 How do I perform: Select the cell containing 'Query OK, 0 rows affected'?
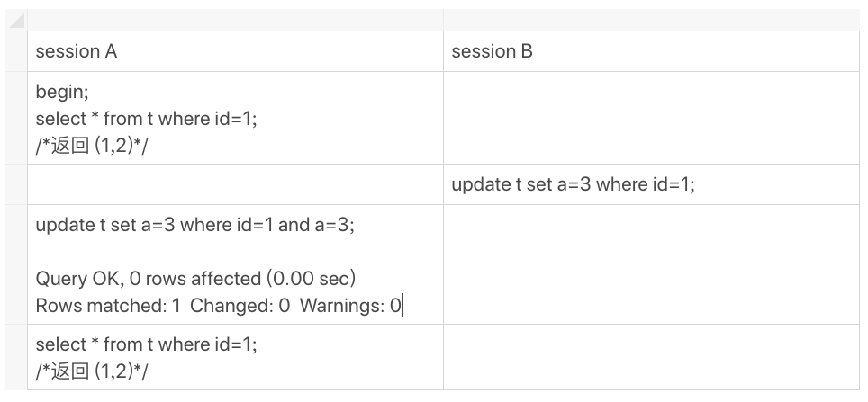[x=235, y=264]
